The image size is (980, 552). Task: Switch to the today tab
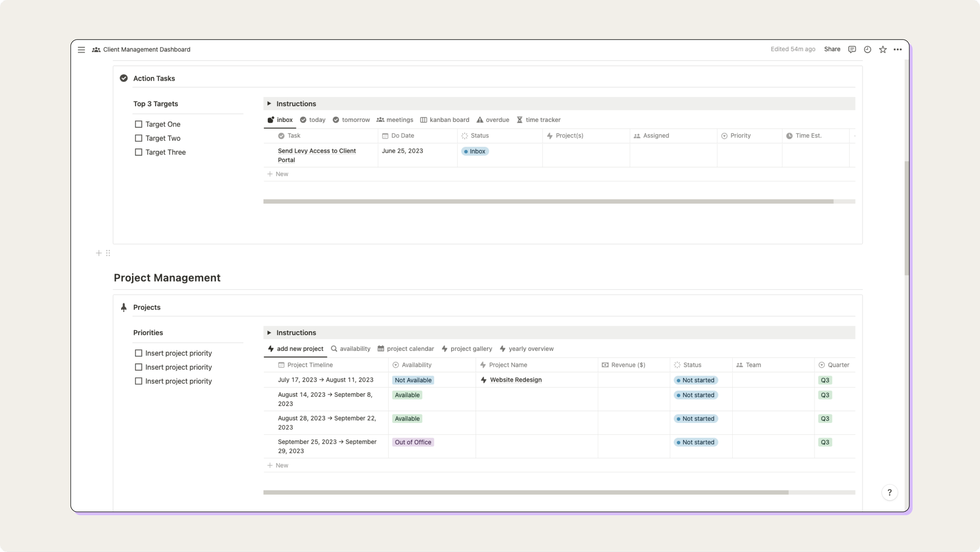click(312, 120)
